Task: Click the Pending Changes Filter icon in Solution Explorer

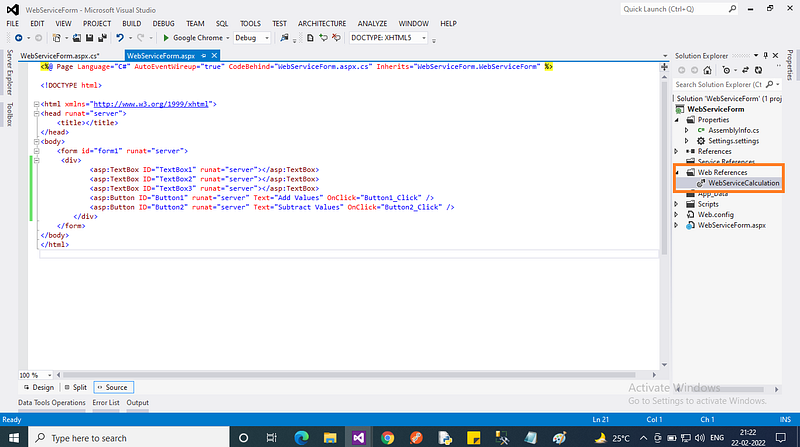Action: click(726, 70)
